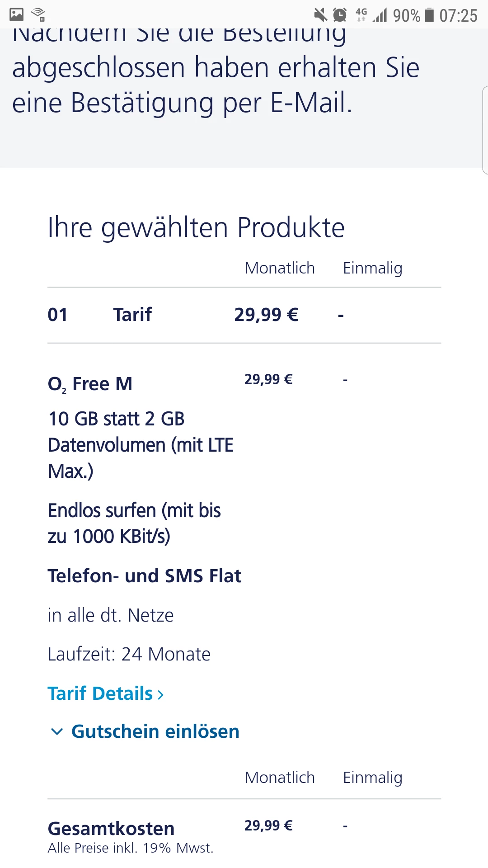Click the chevron next to Gutschein einlösen
The image size is (488, 868).
click(57, 731)
